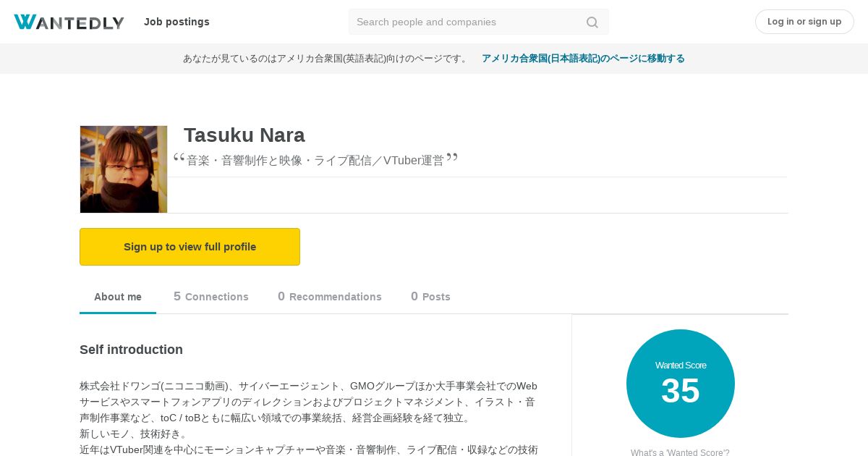Open the 5 Connections tab
The height and width of the screenshot is (456, 868).
[211, 297]
